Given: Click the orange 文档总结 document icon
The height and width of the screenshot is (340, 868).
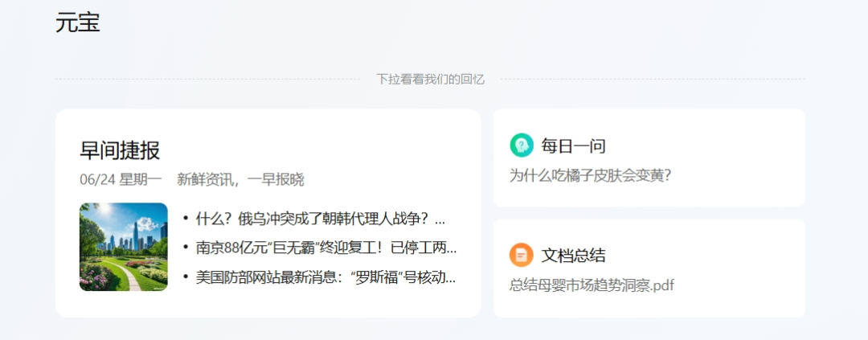Looking at the screenshot, I should pos(522,255).
